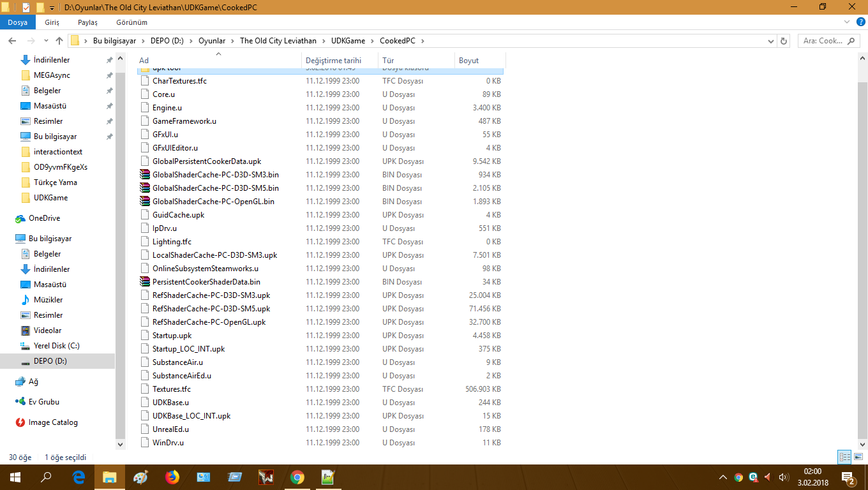Click the MEGAsync folder icon in sidebar
The width and height of the screenshot is (868, 490).
coord(26,75)
